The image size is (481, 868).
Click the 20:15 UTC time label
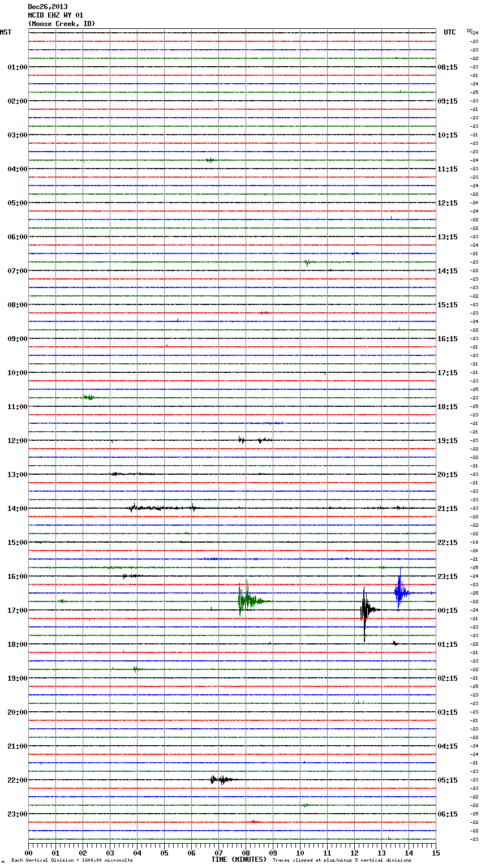[448, 475]
